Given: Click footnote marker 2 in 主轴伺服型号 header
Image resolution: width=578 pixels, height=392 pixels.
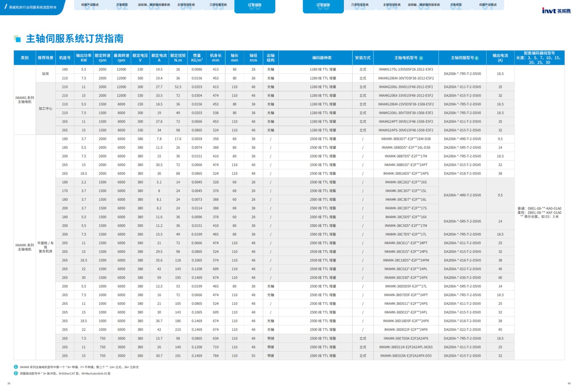Looking at the screenshot, I should coord(476,58).
